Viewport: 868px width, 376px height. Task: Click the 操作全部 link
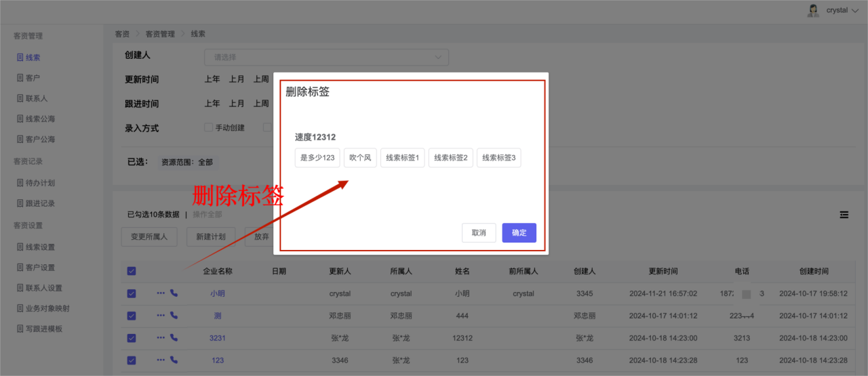[208, 215]
